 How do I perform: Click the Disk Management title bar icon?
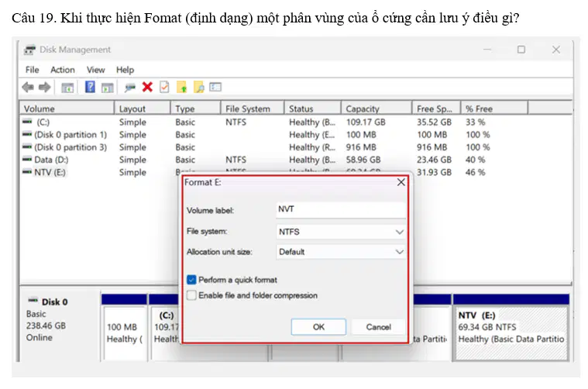(x=29, y=50)
